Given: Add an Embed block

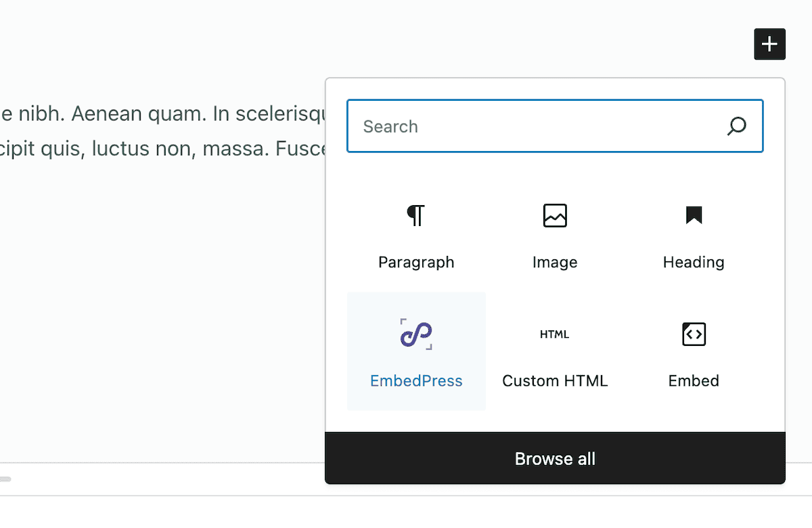Looking at the screenshot, I should click(x=694, y=351).
